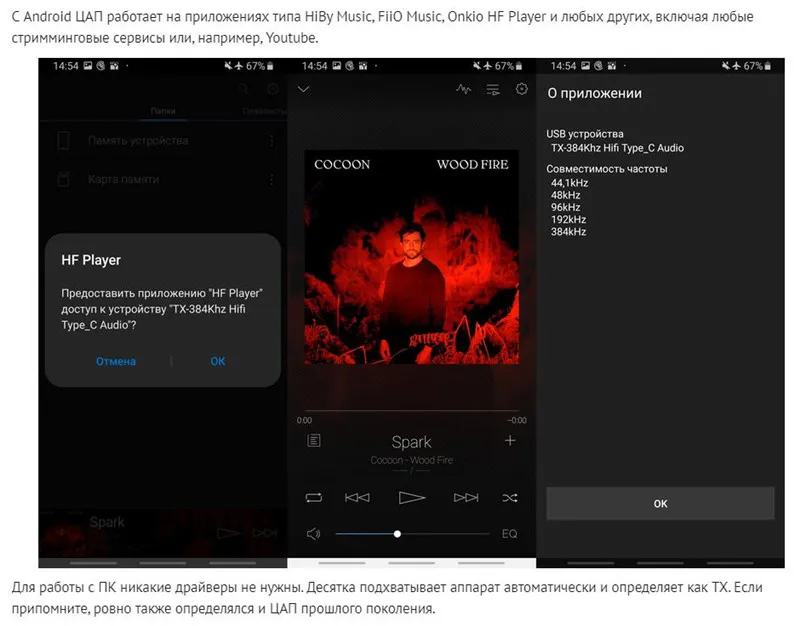Mute using the speaker volume icon
The width and height of the screenshot is (800, 626).
[313, 534]
